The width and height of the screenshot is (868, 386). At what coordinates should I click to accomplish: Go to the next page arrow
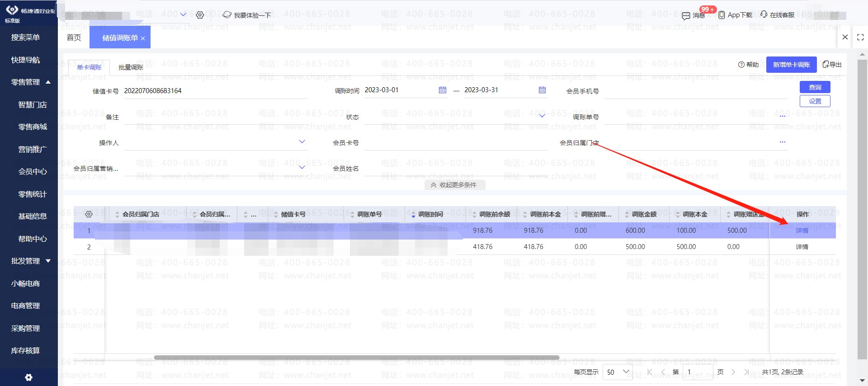[733, 372]
